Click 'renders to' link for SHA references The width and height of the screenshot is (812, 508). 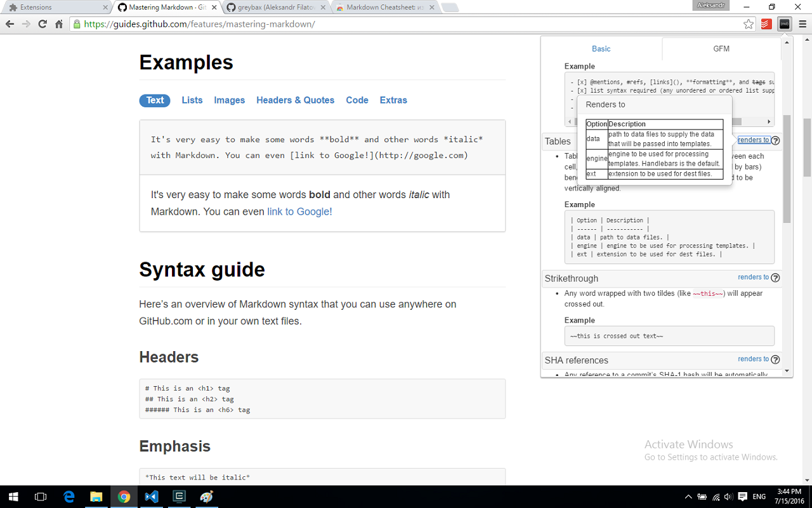click(x=754, y=359)
